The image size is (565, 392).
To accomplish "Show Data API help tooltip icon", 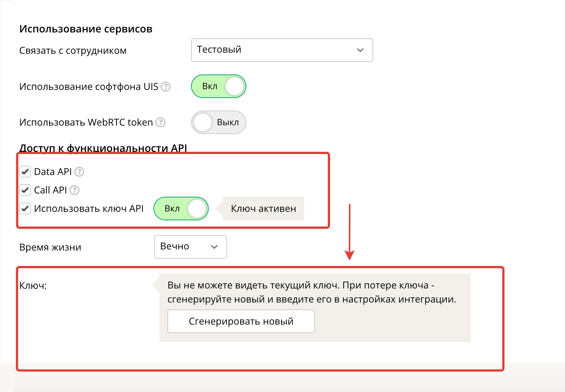I will tap(79, 172).
